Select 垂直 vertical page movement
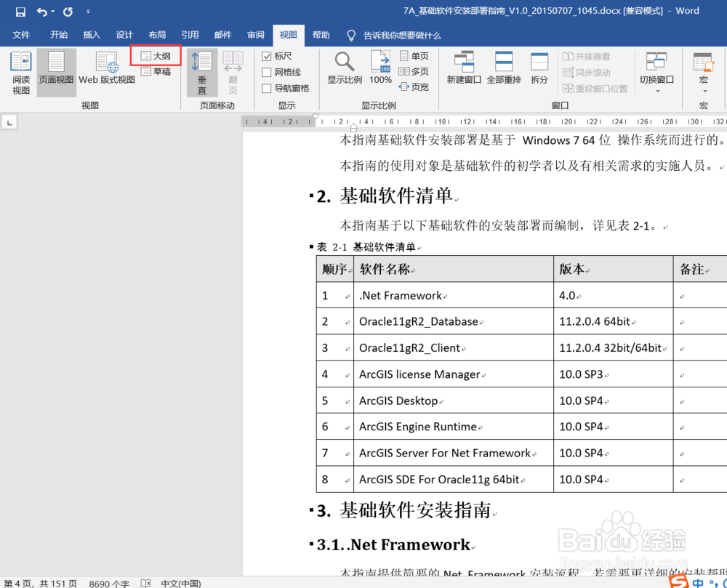 point(201,73)
